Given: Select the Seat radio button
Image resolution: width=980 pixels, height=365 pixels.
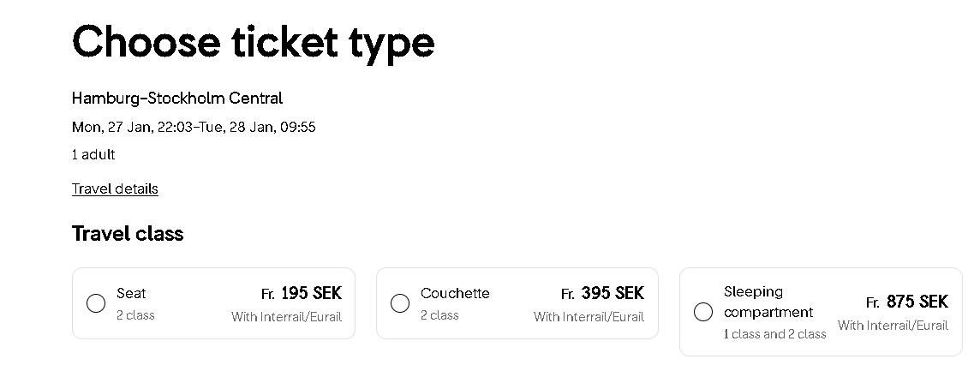Looking at the screenshot, I should [96, 303].
